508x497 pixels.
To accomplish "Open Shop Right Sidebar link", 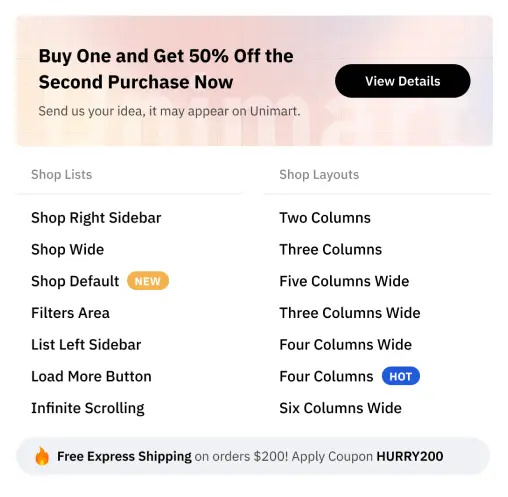I will 96,218.
